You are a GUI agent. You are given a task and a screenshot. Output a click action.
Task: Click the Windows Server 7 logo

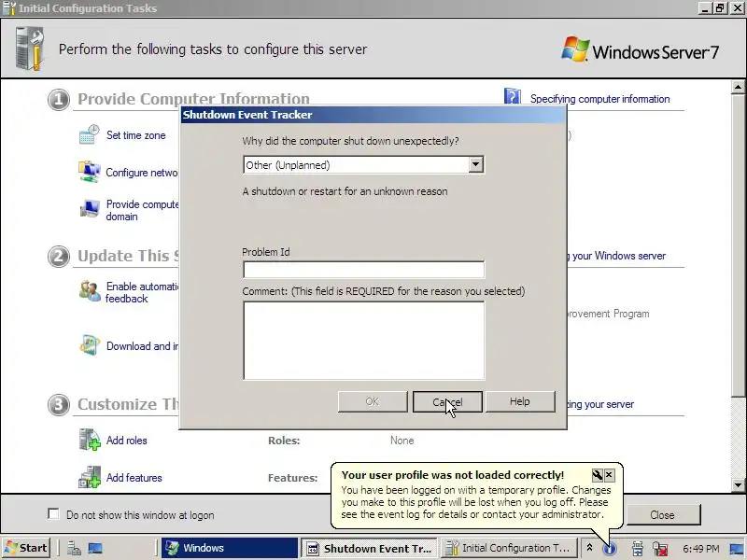coord(640,50)
